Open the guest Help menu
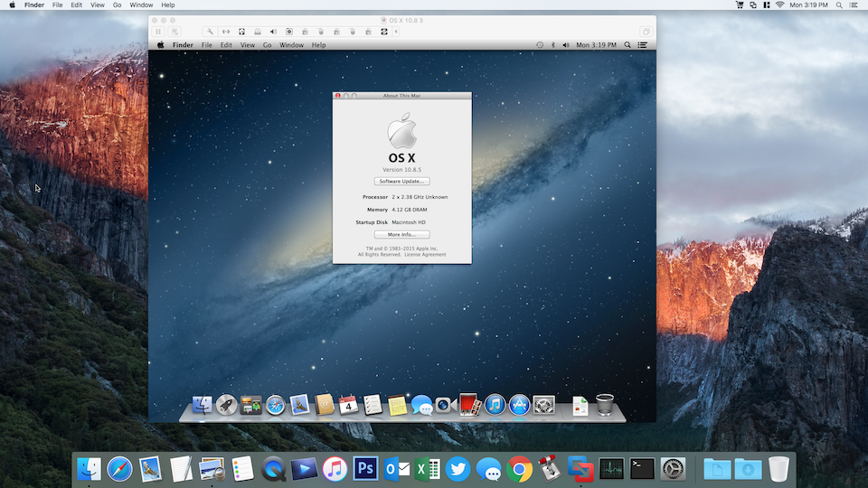 pos(318,45)
